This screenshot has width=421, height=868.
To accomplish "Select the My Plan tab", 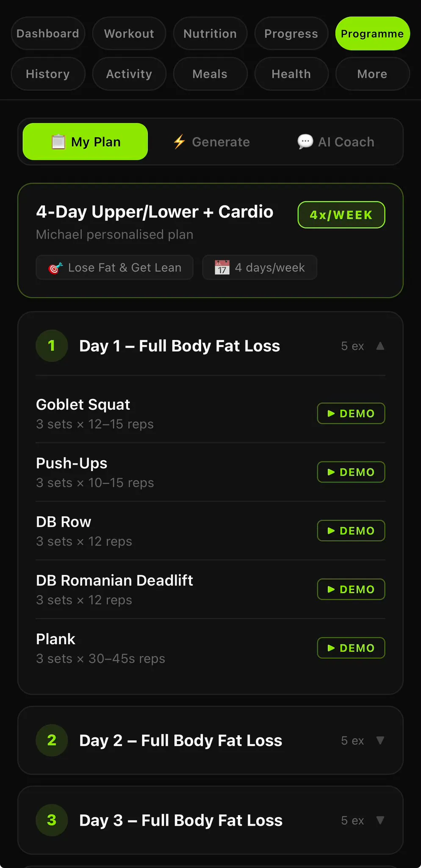I will click(85, 142).
